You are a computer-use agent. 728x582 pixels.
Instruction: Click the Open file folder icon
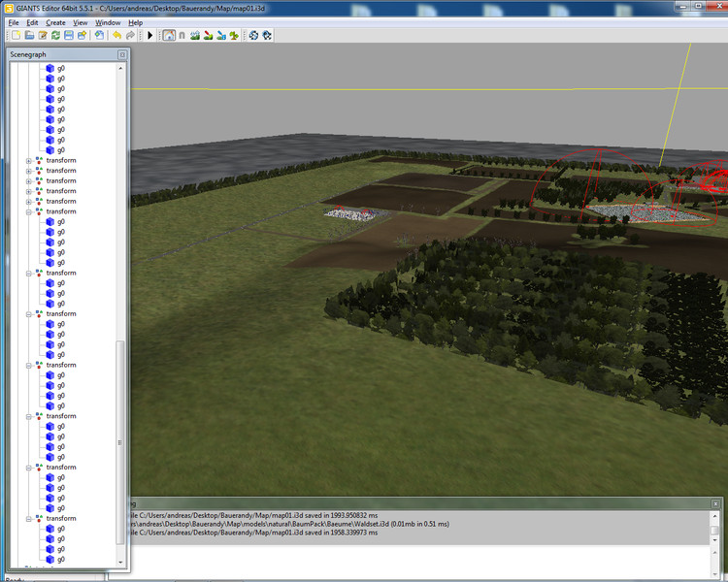pos(29,35)
